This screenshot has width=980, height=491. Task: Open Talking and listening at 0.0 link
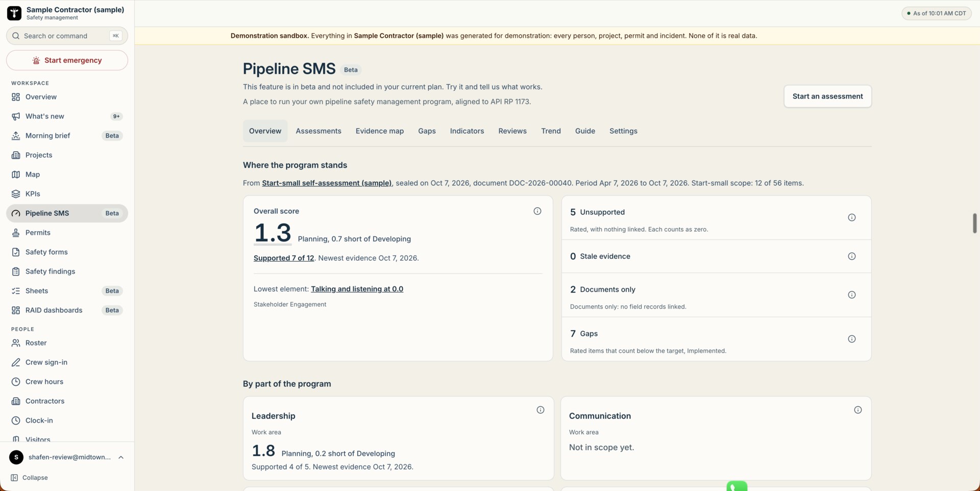pos(357,289)
